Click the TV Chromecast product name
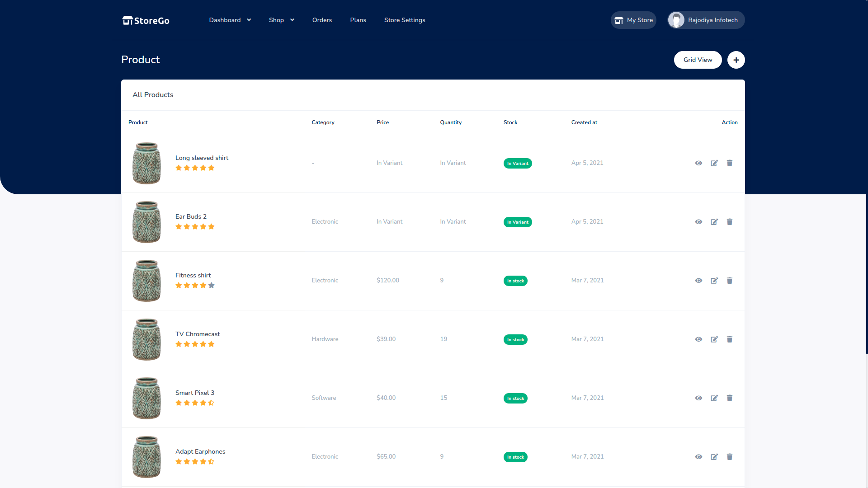The height and width of the screenshot is (488, 868). click(x=198, y=334)
